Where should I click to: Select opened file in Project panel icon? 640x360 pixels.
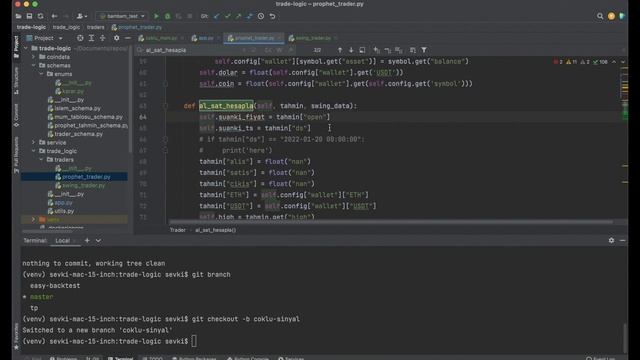pyautogui.click(x=80, y=38)
